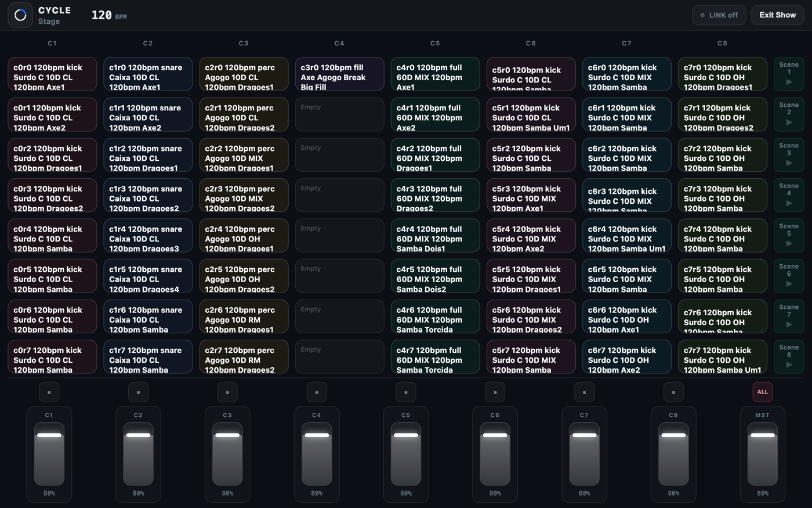
Task: Trigger clip c7r1 kick Dragoes2
Action: 722,114
